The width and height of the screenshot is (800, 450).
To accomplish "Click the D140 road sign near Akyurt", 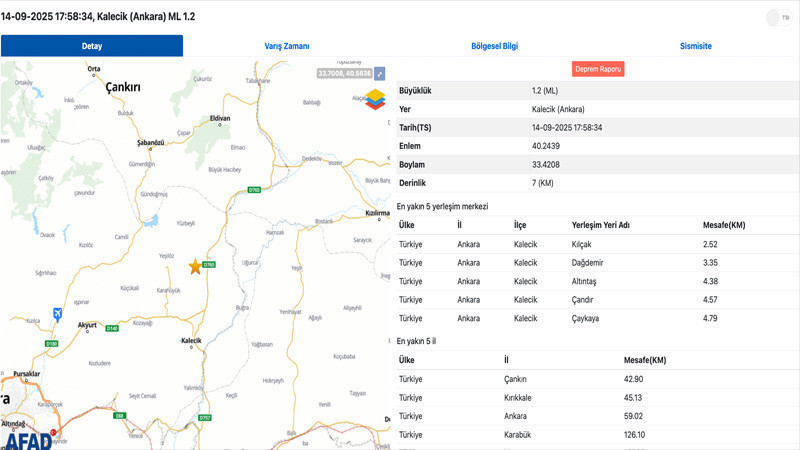I will [x=112, y=328].
